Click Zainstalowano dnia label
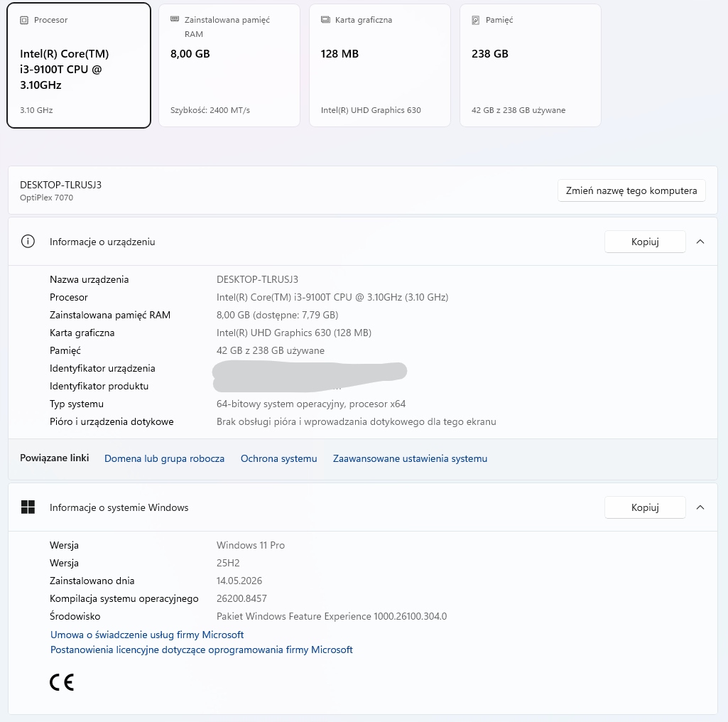 pos(92,581)
